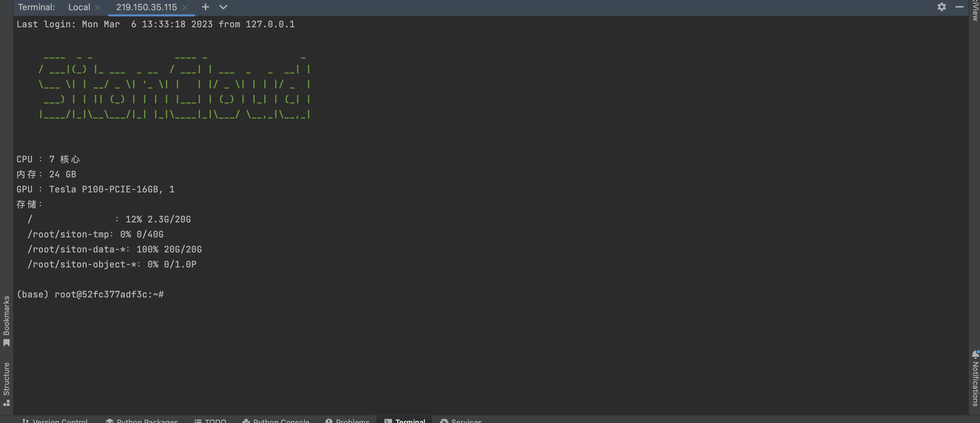Click the /root/siton-data-* 100% storage line
This screenshot has height=423, width=980.
[x=114, y=249]
